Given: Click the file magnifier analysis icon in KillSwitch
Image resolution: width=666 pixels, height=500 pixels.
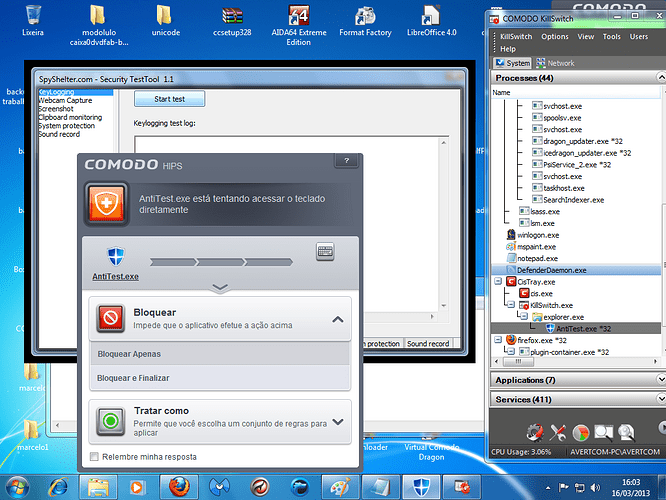Looking at the screenshot, I should [x=626, y=432].
